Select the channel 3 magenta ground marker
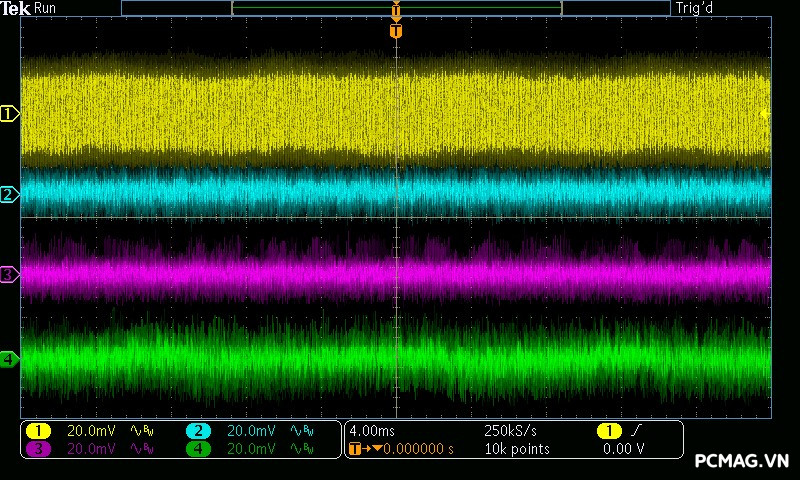Viewport: 800px width, 480px height. point(9,274)
